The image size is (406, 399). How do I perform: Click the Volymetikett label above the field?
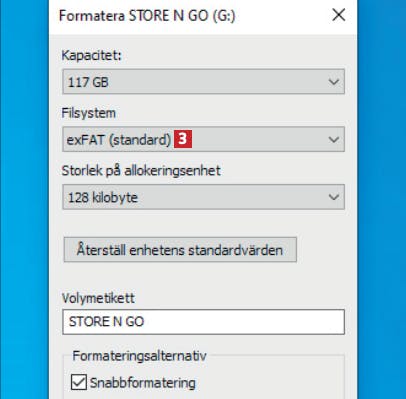[98, 298]
